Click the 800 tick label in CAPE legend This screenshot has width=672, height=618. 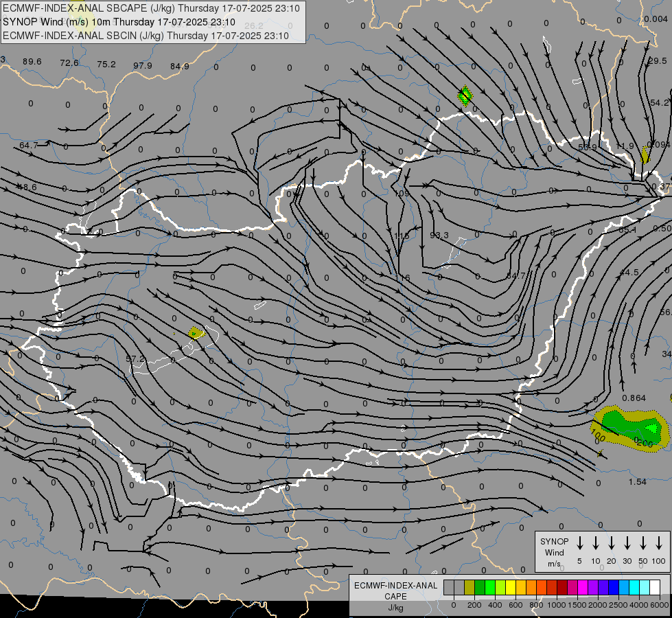coord(536,605)
